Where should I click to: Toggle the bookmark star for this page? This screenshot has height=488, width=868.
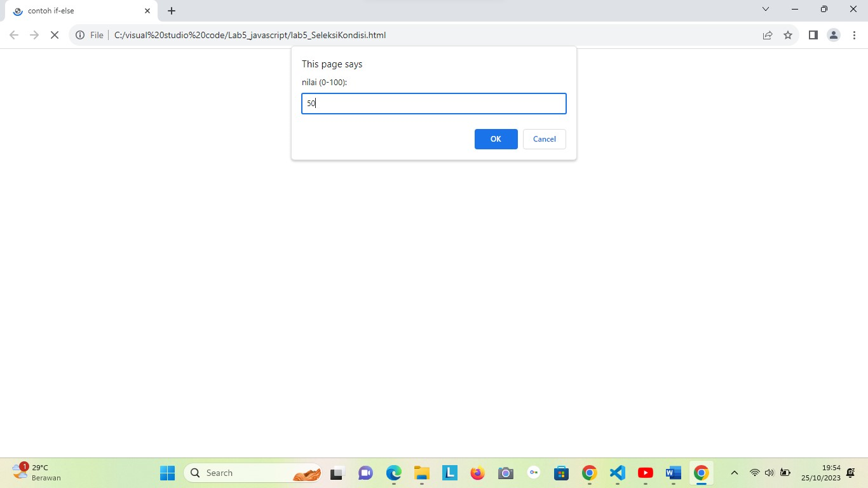pos(788,36)
